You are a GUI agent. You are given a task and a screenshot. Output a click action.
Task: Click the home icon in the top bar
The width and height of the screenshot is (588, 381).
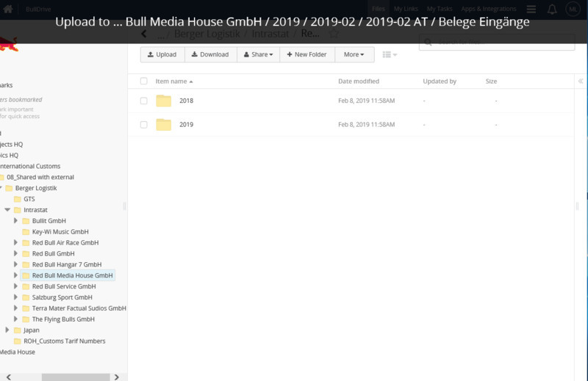pos(8,9)
